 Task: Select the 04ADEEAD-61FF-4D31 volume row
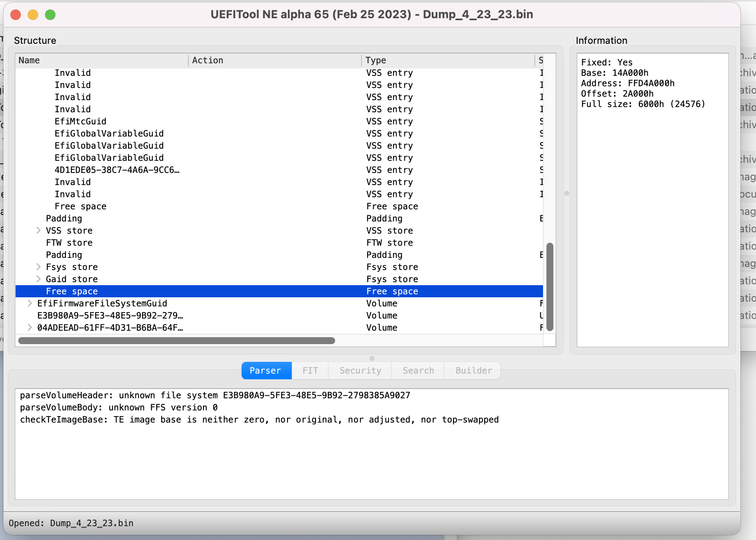click(279, 328)
